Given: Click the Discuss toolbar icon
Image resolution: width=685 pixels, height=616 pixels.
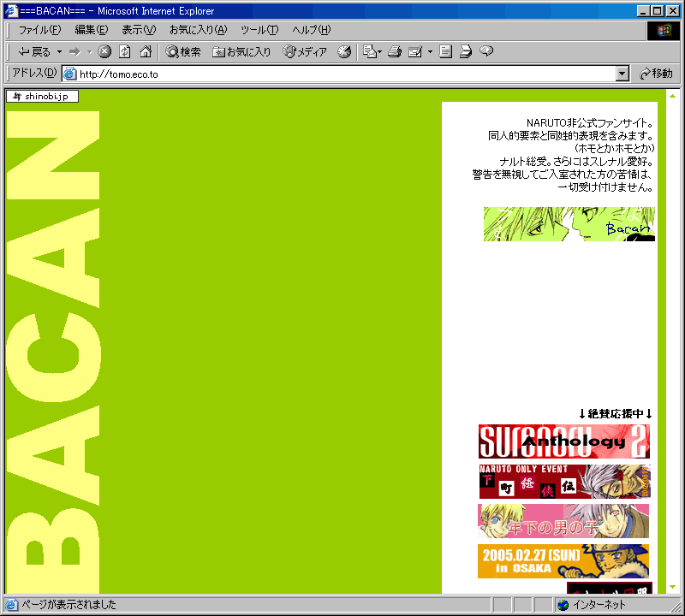Looking at the screenshot, I should click(445, 52).
